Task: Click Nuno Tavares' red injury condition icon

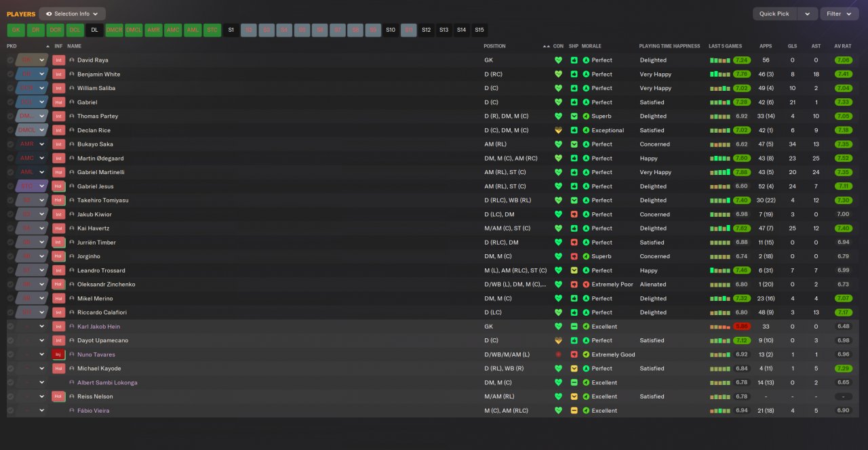Action: click(559, 354)
